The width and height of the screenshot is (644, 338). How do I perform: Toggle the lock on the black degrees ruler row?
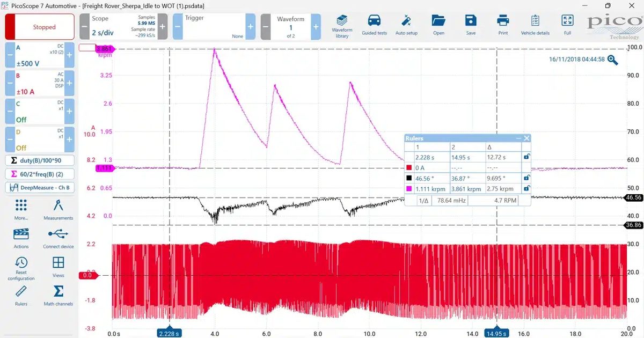coord(526,178)
